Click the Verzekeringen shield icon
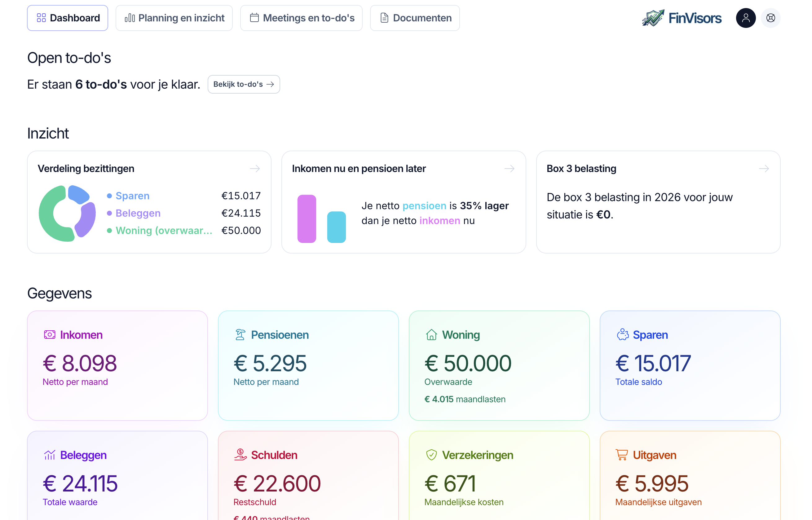Screen dimensions: 812x520 click(x=431, y=455)
